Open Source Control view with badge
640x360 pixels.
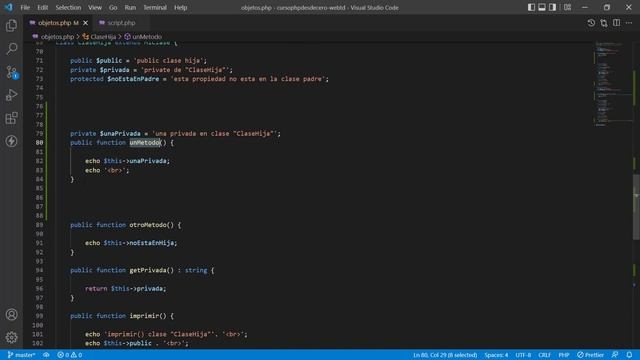[x=11, y=72]
